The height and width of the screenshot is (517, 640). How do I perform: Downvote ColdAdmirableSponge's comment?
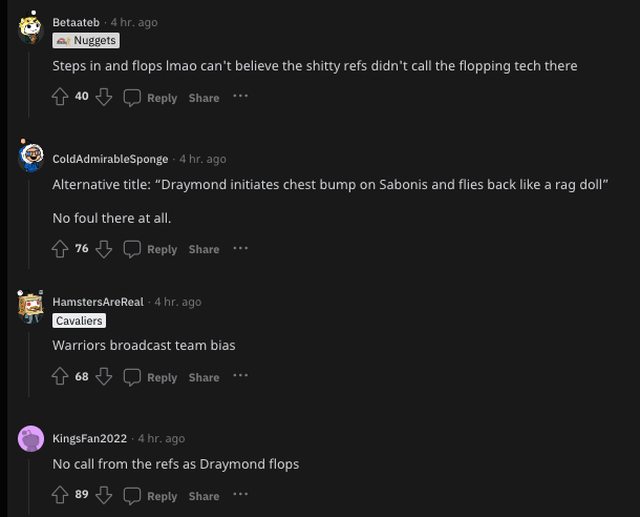[103, 248]
